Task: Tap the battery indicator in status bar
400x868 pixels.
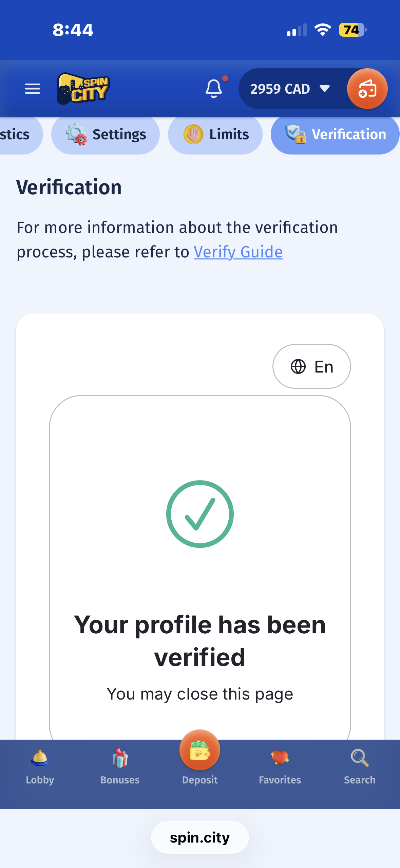Action: [x=352, y=30]
